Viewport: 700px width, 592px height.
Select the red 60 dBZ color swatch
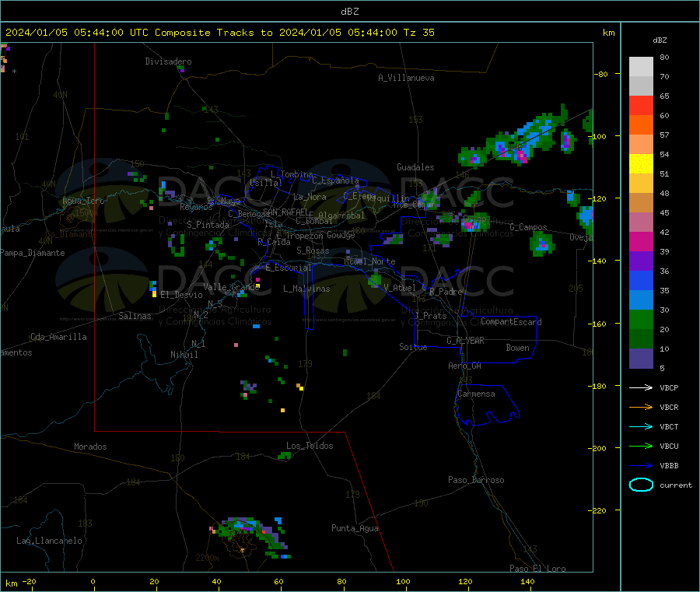641,105
